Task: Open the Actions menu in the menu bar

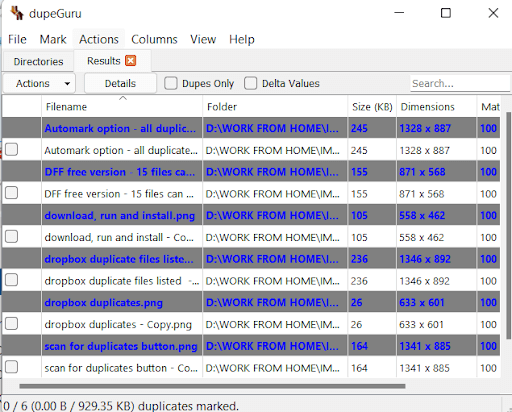Action: [99, 39]
